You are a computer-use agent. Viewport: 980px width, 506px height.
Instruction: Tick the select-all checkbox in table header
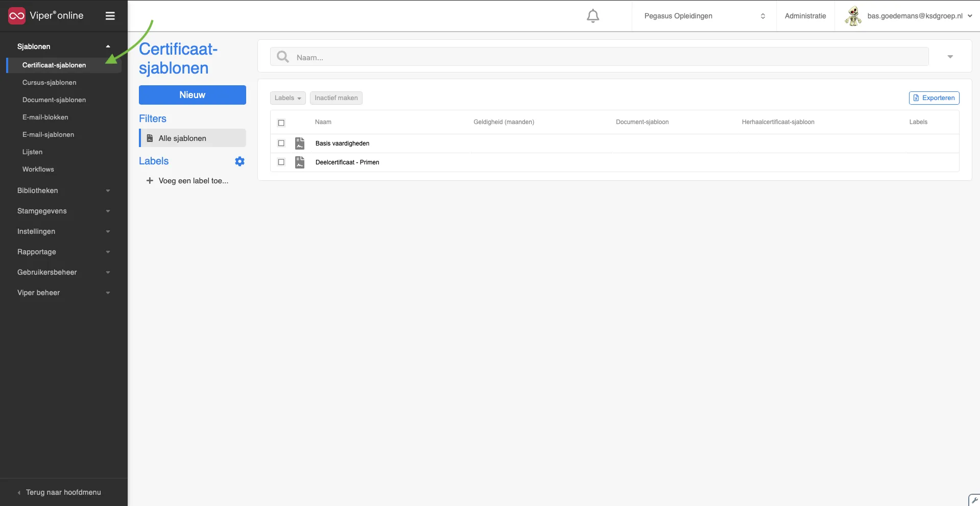[281, 123]
